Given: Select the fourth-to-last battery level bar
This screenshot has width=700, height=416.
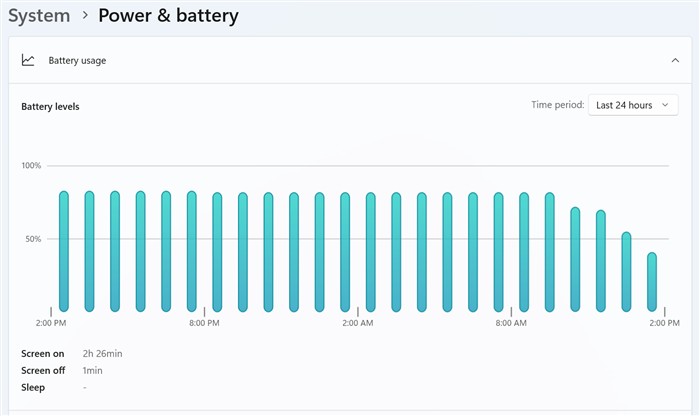Looking at the screenshot, I should tap(575, 258).
